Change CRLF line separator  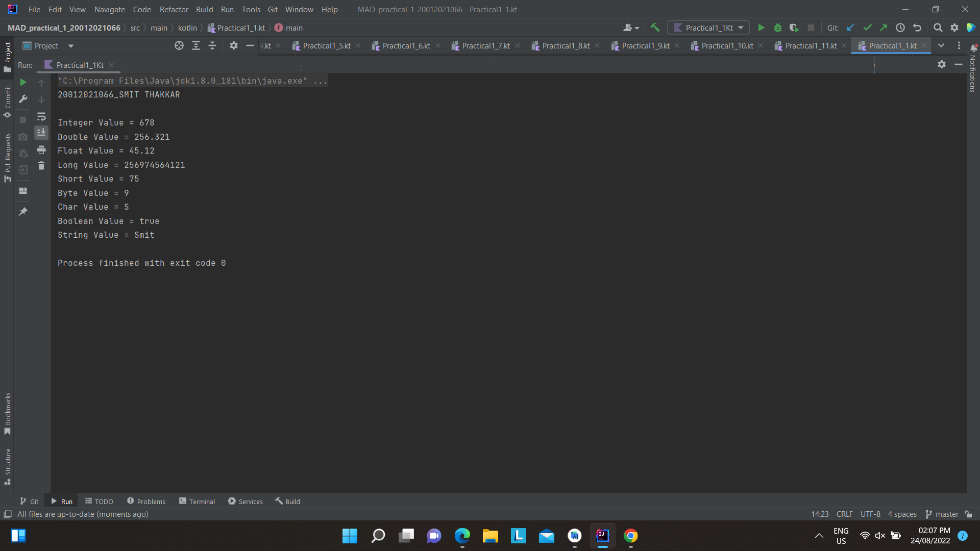pos(844,514)
